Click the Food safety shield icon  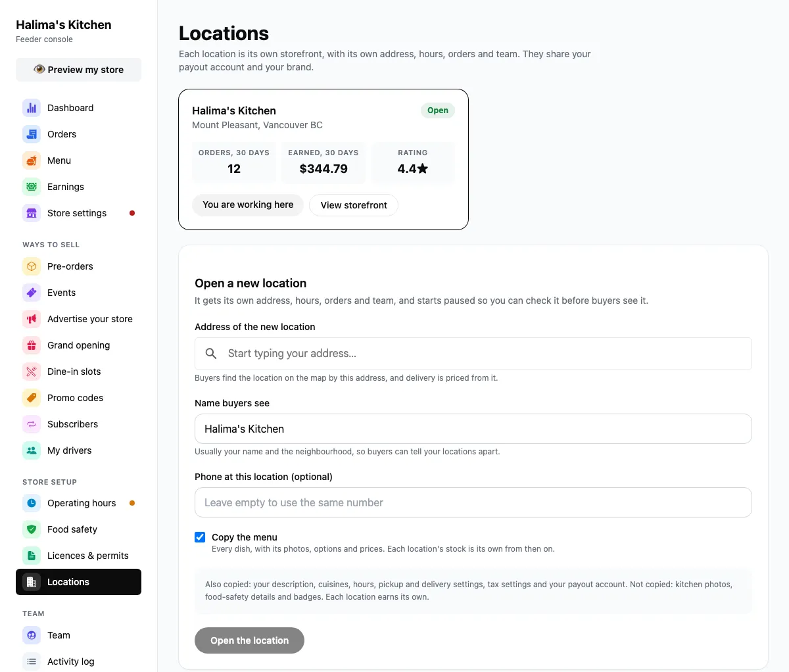32,529
